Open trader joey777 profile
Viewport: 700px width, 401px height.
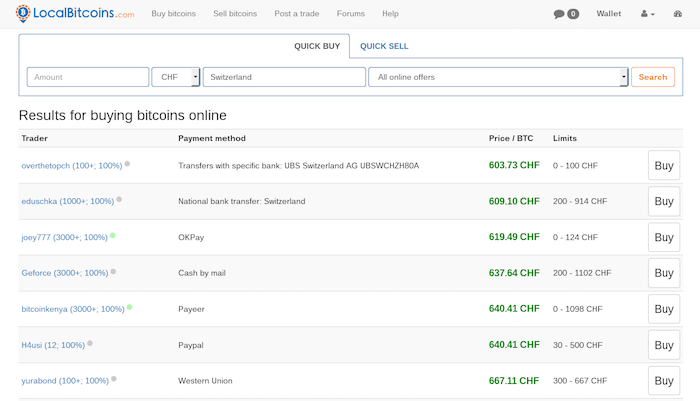point(65,237)
